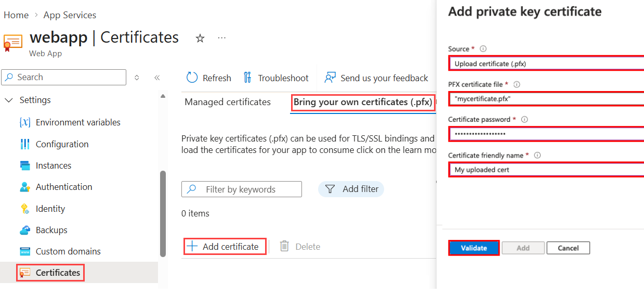Click the Troubleshoot tools icon
The width and height of the screenshot is (644, 294).
247,78
